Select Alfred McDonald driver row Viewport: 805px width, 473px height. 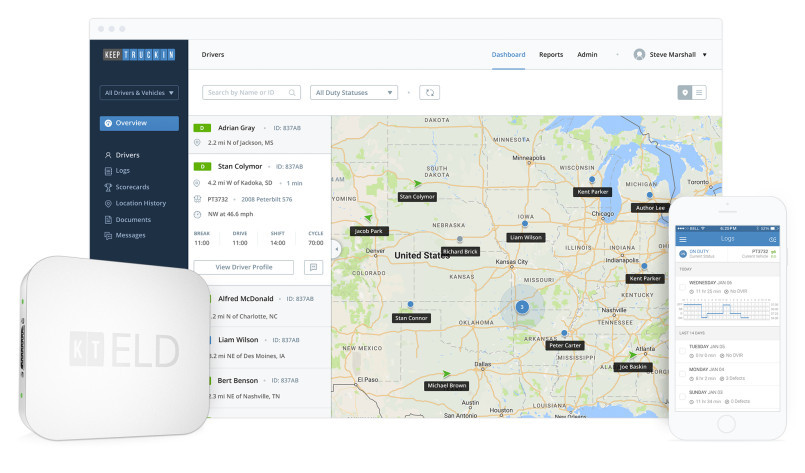pyautogui.click(x=269, y=307)
